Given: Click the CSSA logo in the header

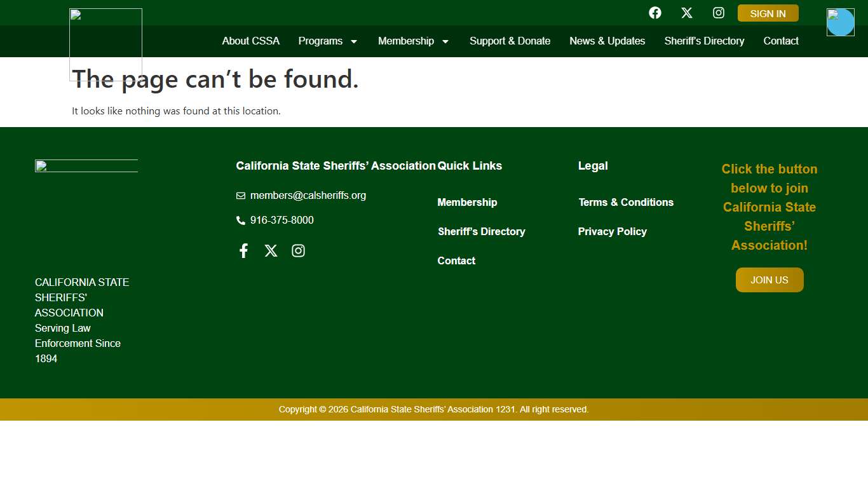Looking at the screenshot, I should pyautogui.click(x=105, y=44).
